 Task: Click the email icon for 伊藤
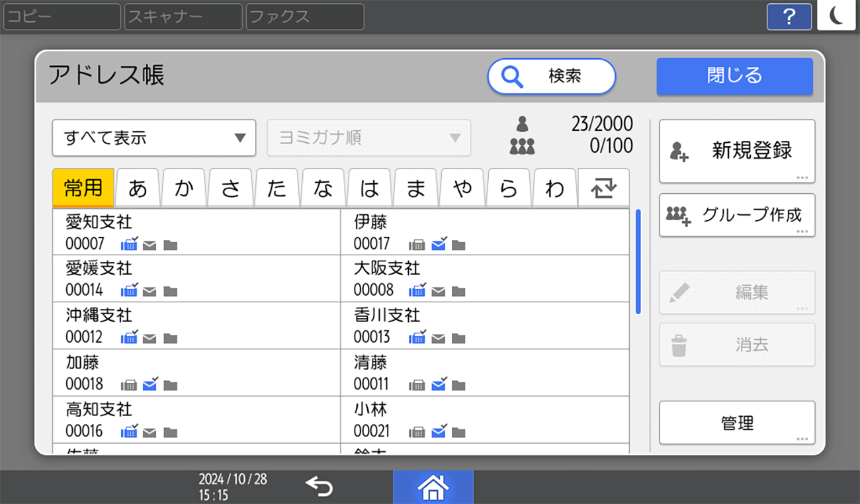438,244
